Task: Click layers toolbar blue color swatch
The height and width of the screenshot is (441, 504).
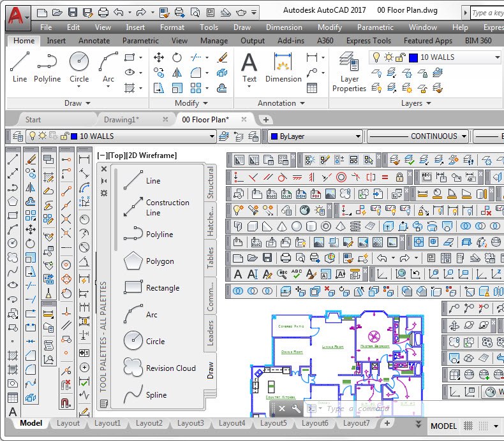Action: tap(74, 136)
